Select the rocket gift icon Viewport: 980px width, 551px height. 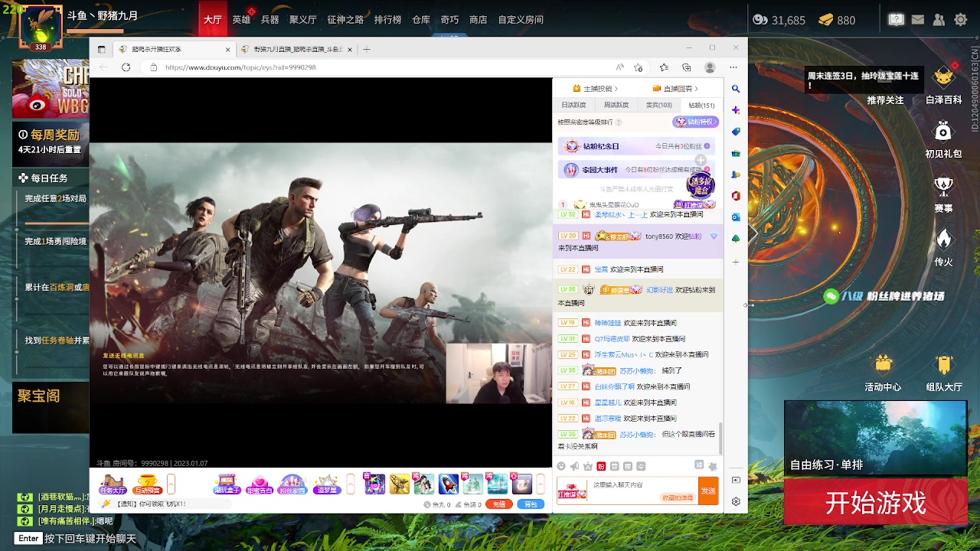[x=449, y=484]
